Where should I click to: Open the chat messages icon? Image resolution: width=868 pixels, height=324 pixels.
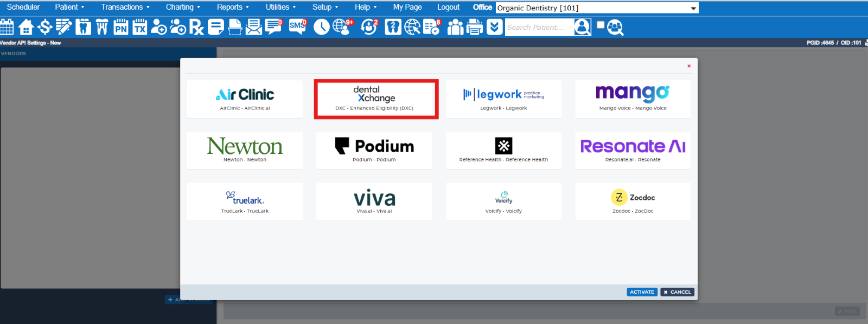273,27
